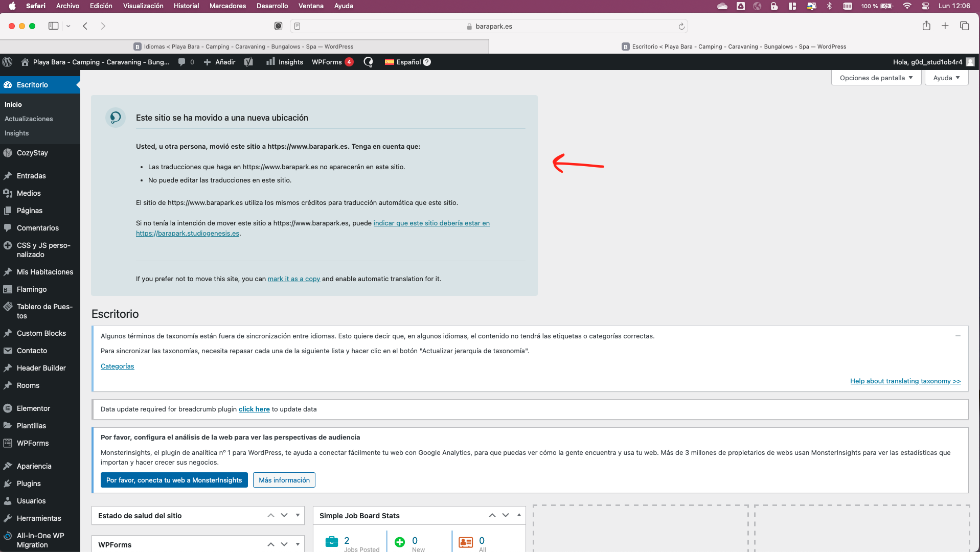This screenshot has height=552, width=980.
Task: Open CSS y JS personalizado menu
Action: 40,250
